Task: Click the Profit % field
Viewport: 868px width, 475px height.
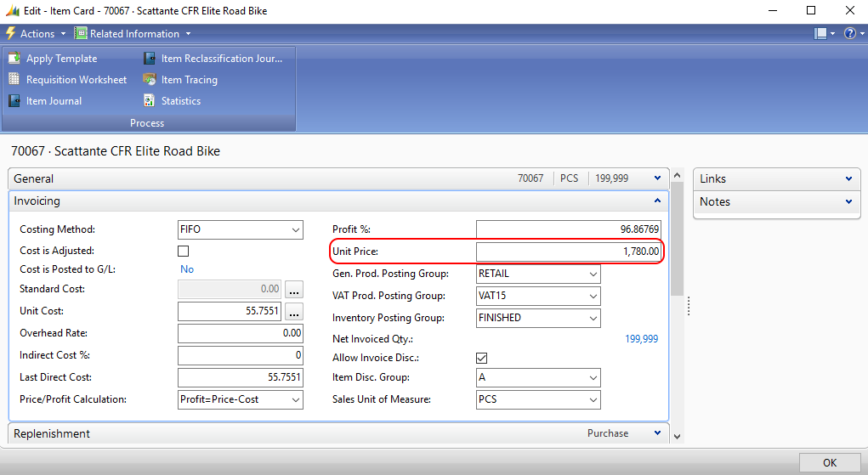Action: 569,229
